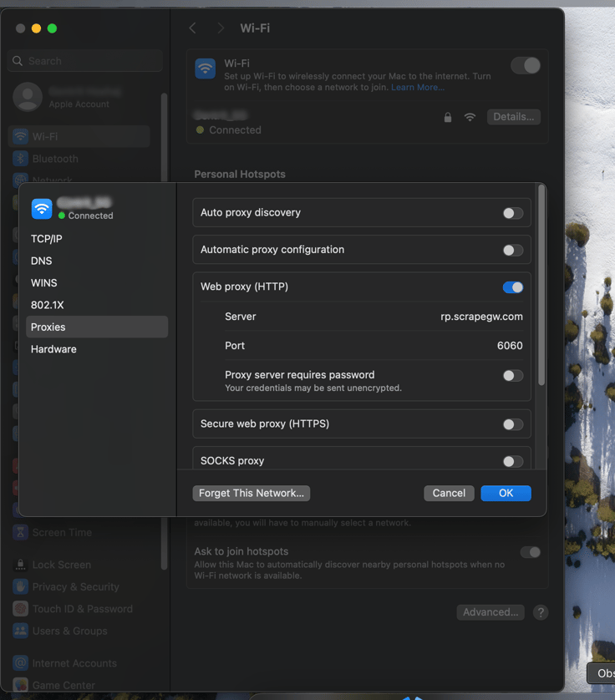Turn off Web proxy (HTTP) switch
The image size is (615, 700).
(512, 287)
